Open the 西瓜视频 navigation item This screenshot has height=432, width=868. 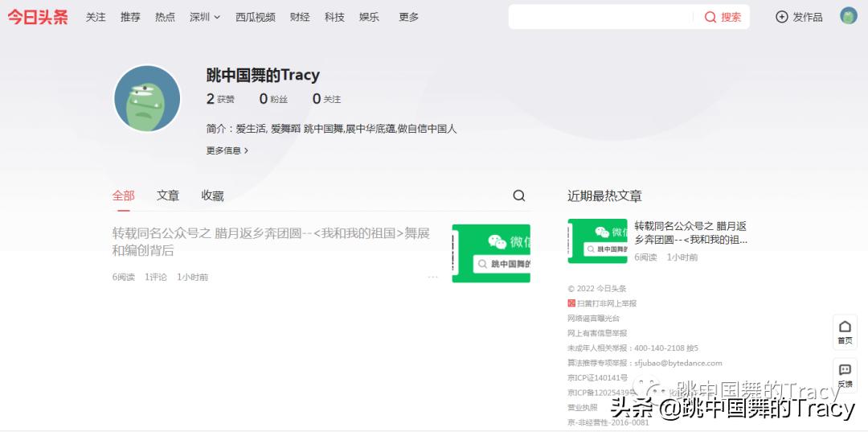click(x=256, y=17)
